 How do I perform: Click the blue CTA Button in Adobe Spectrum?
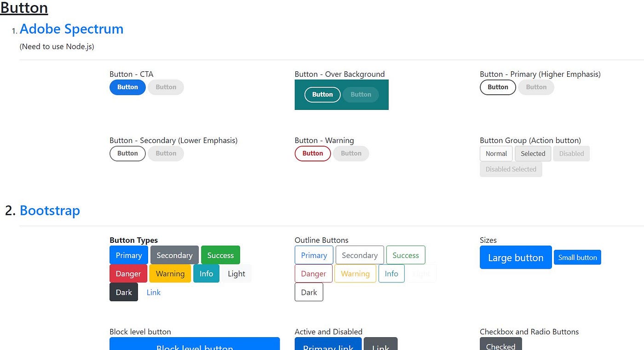[127, 87]
